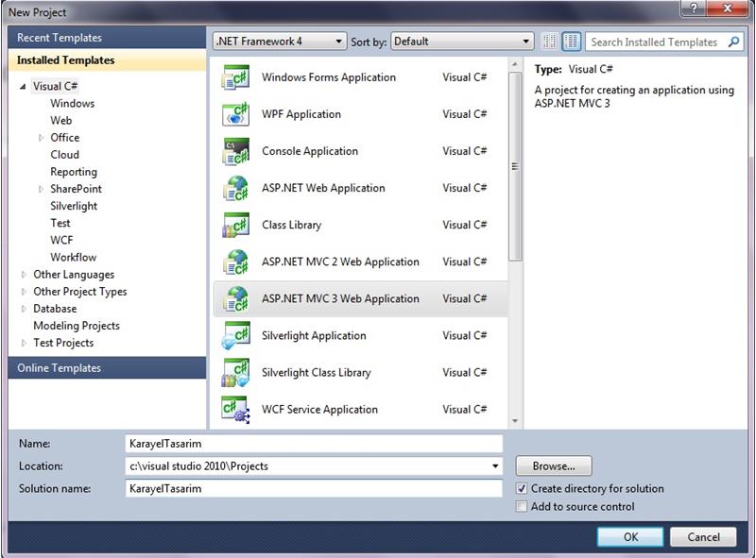Click the template list scroll up arrow

pyautogui.click(x=515, y=64)
